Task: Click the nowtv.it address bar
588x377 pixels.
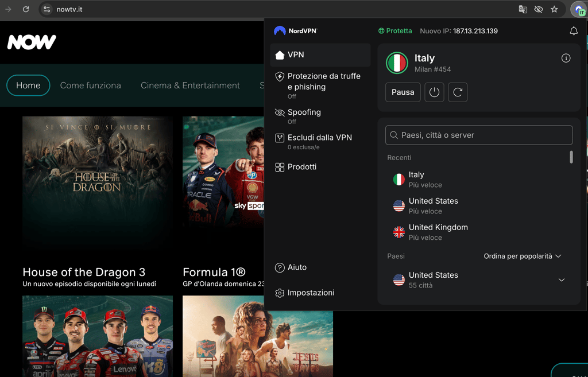Action: (x=277, y=9)
